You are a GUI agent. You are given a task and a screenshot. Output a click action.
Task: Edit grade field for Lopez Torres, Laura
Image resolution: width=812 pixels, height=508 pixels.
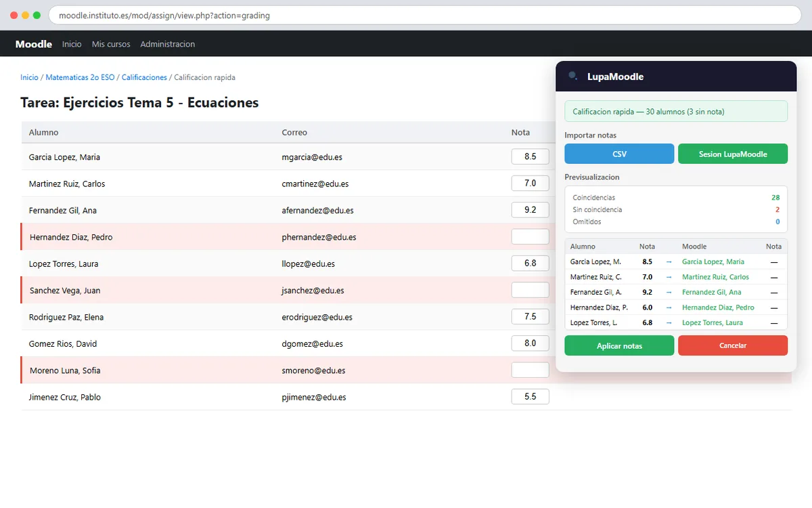pyautogui.click(x=530, y=263)
